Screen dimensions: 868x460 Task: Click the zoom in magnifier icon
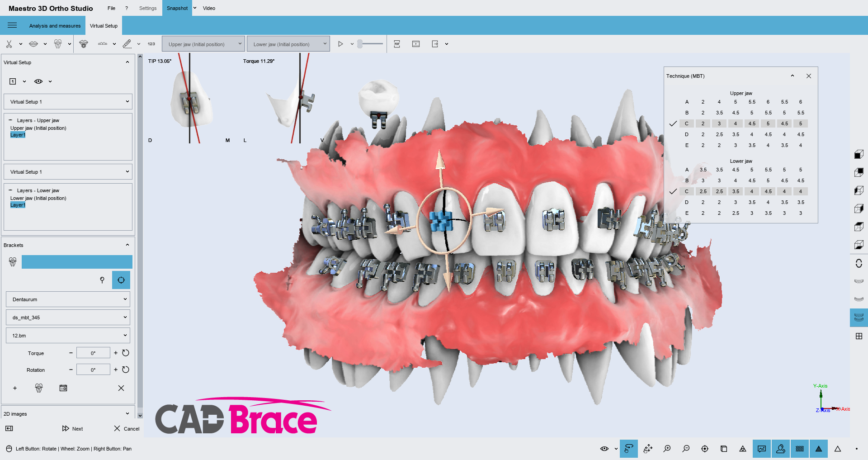(x=667, y=449)
